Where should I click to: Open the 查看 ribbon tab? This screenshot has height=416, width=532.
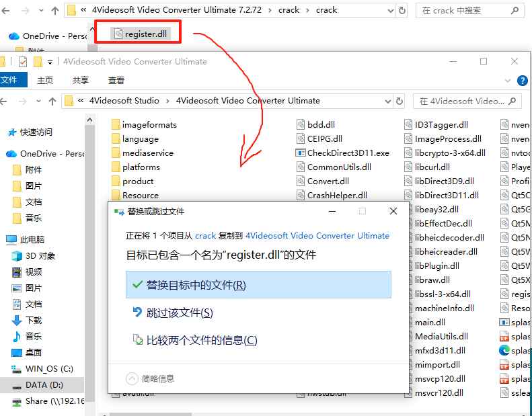pyautogui.click(x=116, y=81)
